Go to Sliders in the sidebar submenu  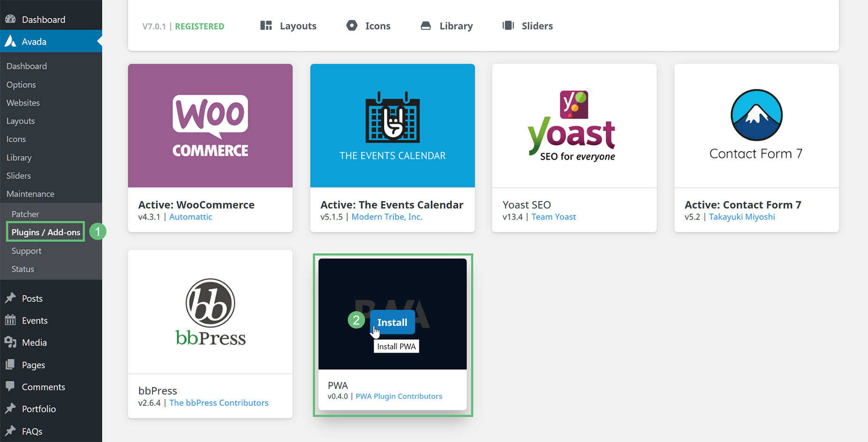(19, 176)
